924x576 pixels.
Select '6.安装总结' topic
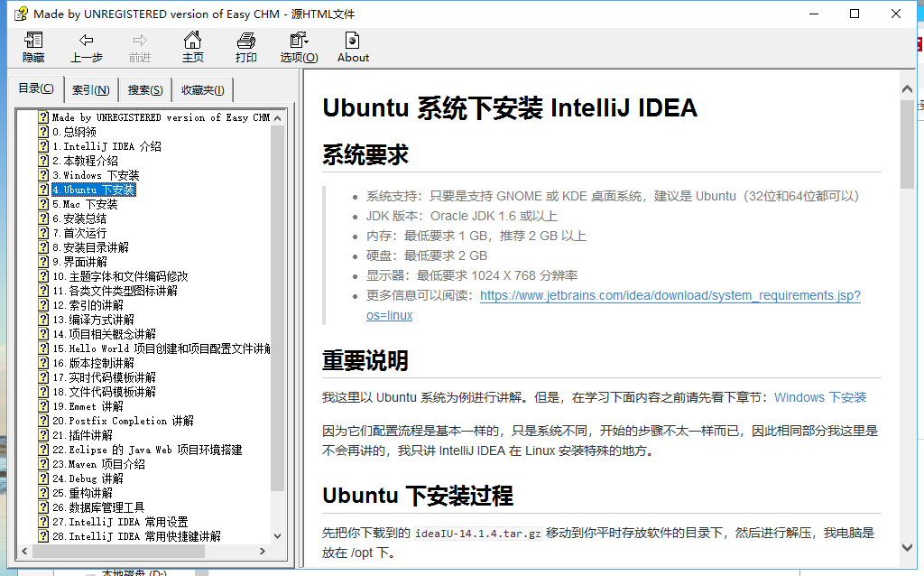79,218
